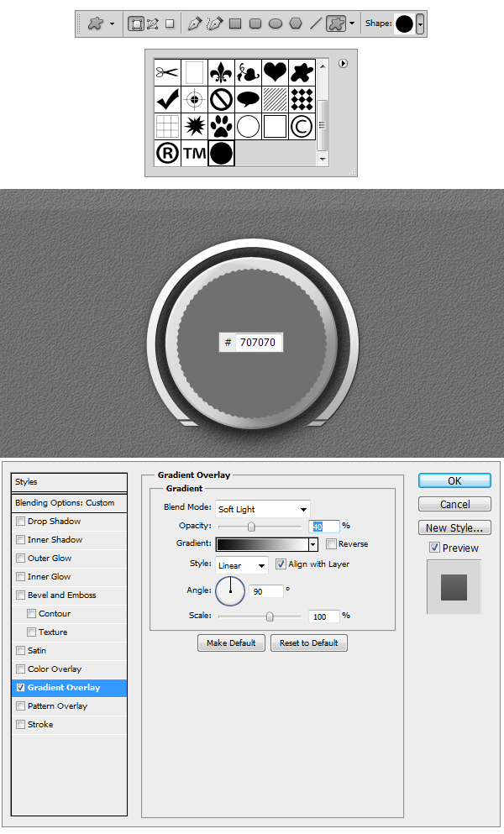
Task: Open the Shape picker dropdown arrow
Action: coord(421,24)
